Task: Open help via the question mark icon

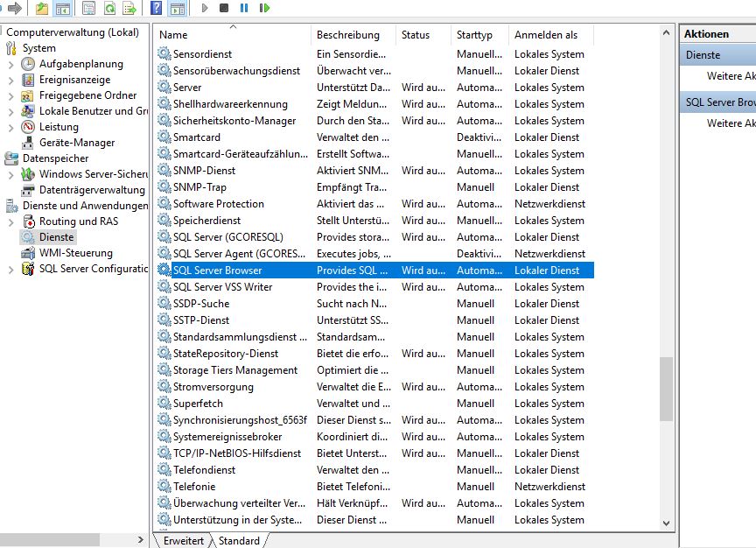Action: click(156, 8)
